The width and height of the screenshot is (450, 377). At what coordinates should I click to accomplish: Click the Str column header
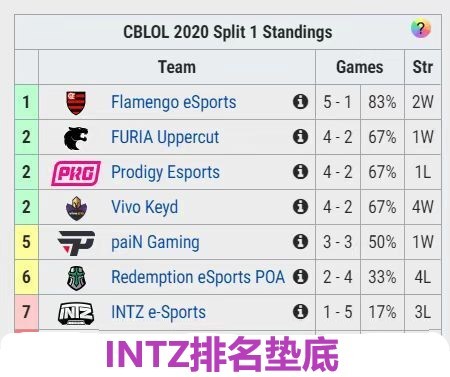(423, 67)
